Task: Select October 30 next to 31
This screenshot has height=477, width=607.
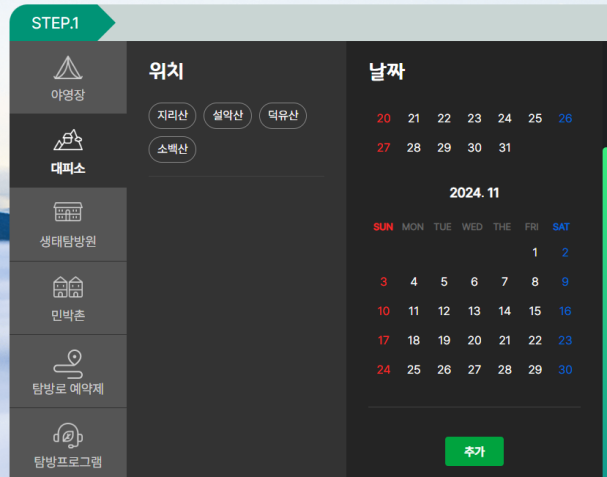Action: (x=474, y=148)
